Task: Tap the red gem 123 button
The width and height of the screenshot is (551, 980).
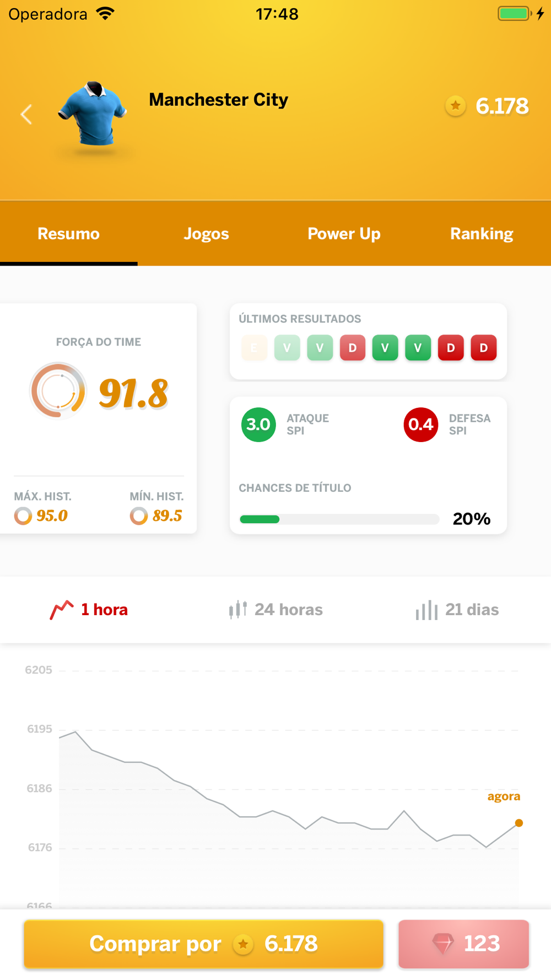Action: click(464, 944)
